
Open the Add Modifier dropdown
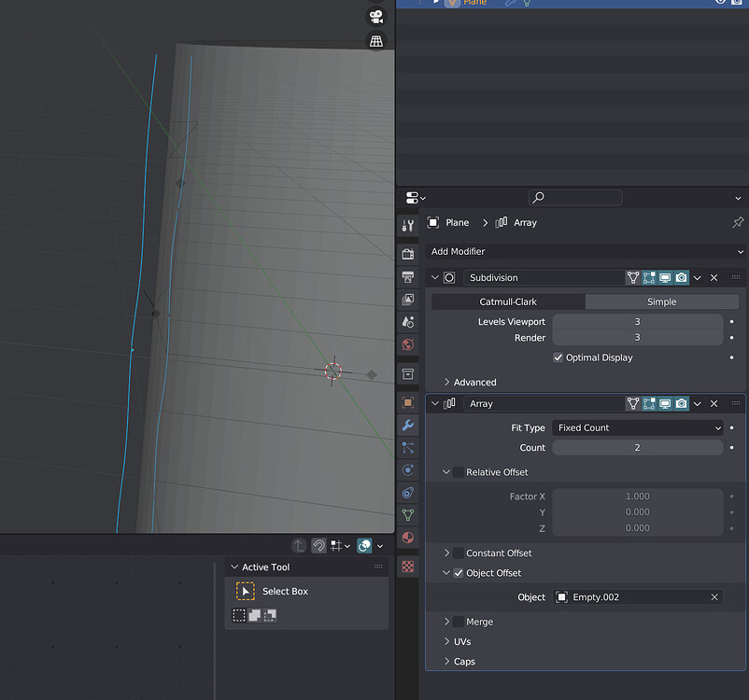coord(586,251)
